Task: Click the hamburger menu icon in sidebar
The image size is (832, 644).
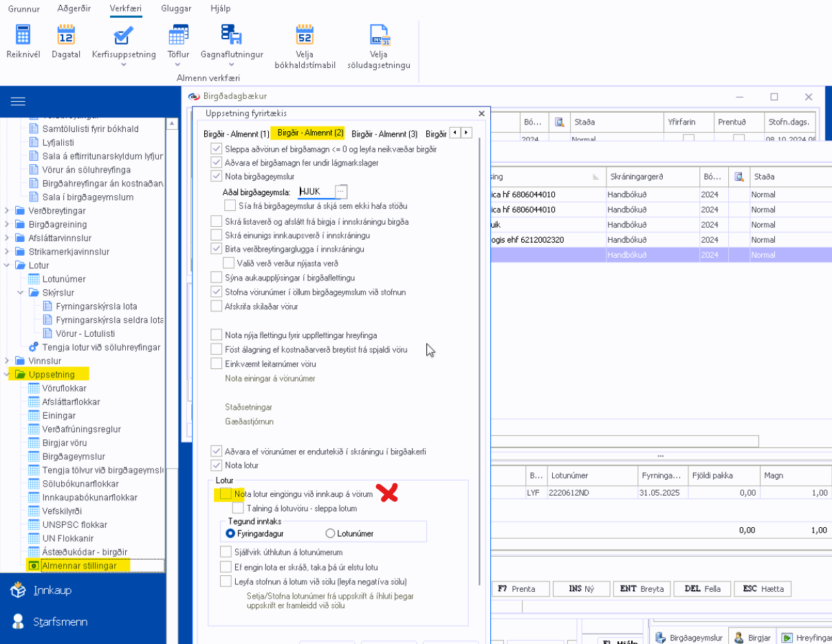Action: (x=18, y=102)
